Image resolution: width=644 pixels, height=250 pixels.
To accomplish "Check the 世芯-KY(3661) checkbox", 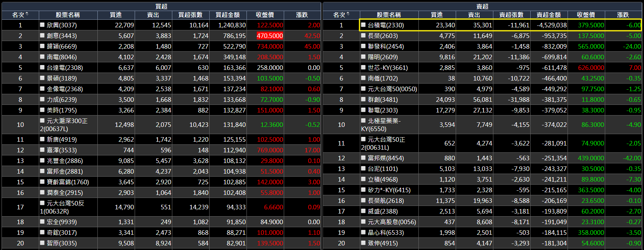I will [364, 67].
